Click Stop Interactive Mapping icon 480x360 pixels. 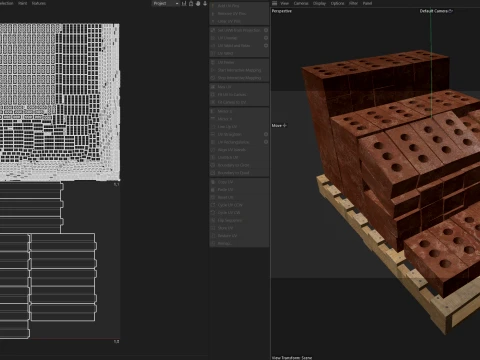[213, 78]
